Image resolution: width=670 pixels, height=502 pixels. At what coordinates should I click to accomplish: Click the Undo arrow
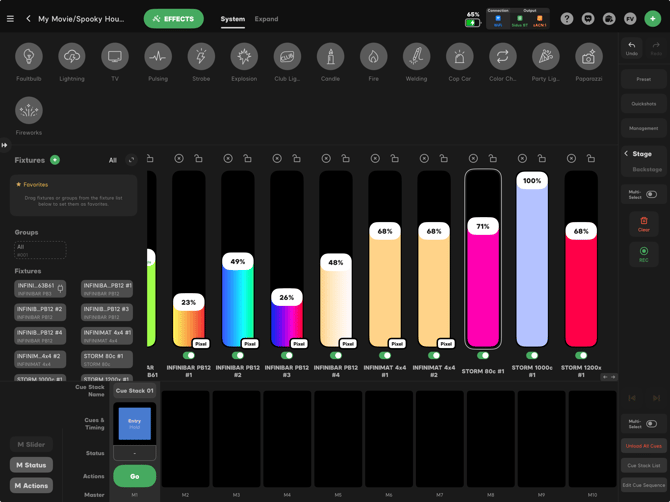(632, 47)
